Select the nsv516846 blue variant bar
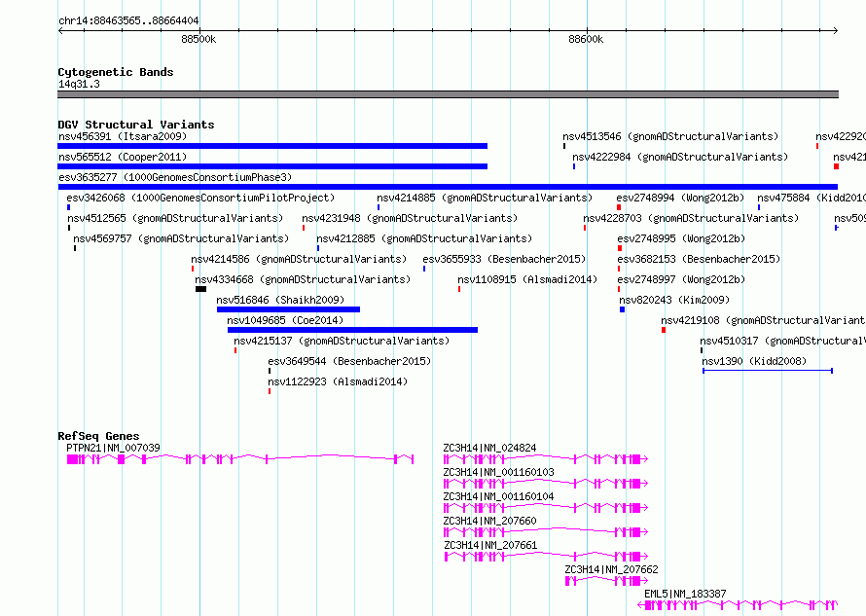 pyautogui.click(x=288, y=309)
